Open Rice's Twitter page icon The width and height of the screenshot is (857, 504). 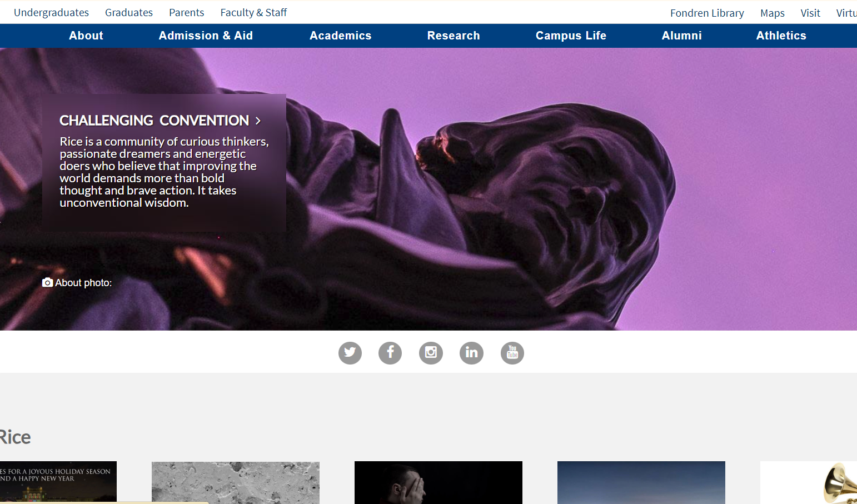click(x=350, y=353)
